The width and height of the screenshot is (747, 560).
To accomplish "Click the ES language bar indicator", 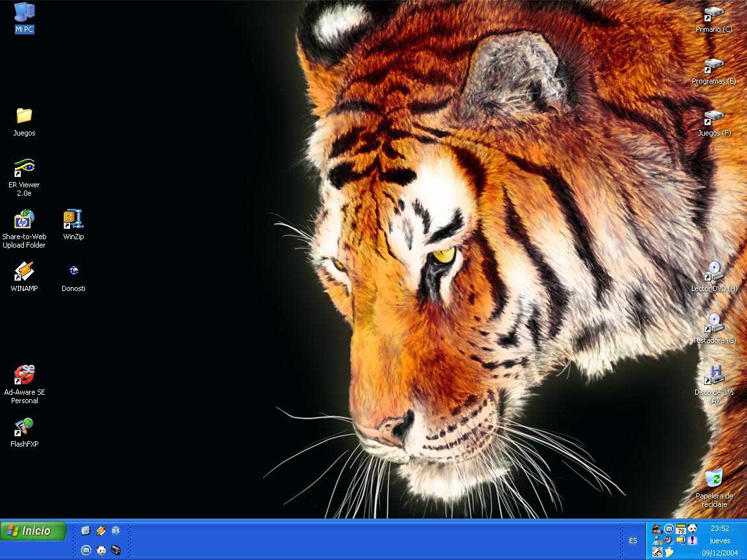I will pos(633,541).
